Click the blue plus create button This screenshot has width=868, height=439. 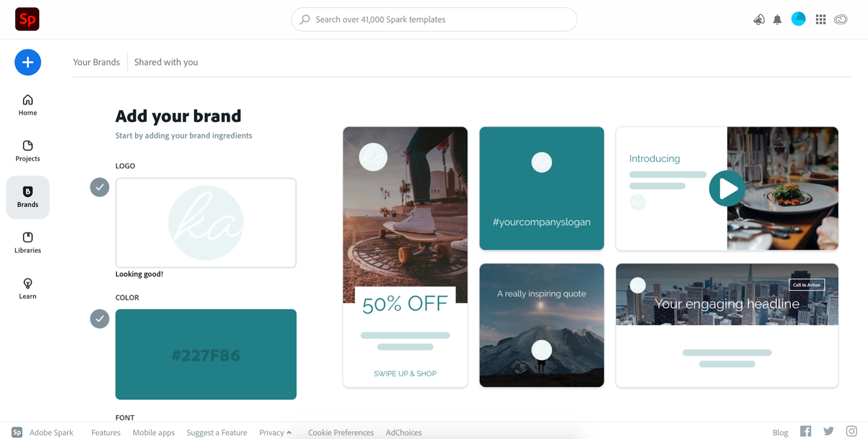(28, 62)
